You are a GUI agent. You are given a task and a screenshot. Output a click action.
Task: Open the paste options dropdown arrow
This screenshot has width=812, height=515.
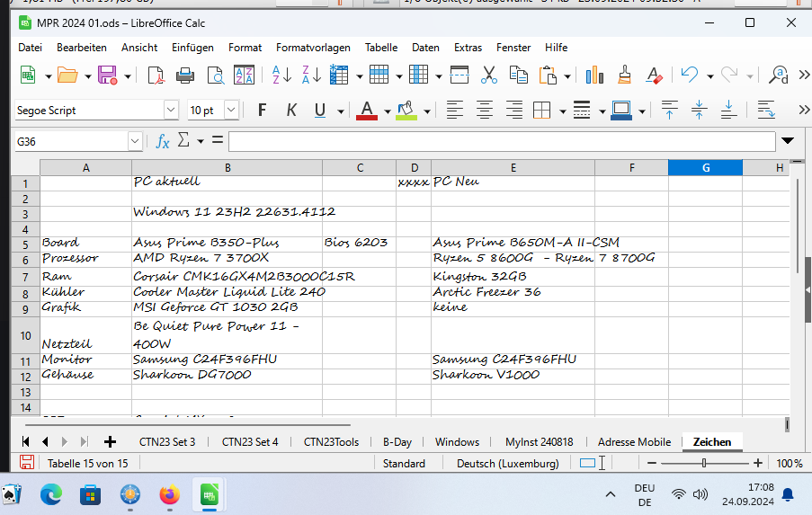567,76
